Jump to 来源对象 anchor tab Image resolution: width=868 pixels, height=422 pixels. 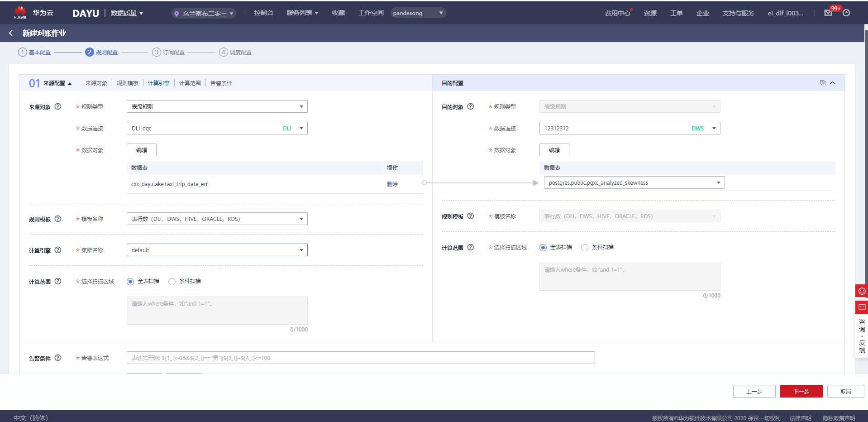[x=96, y=83]
